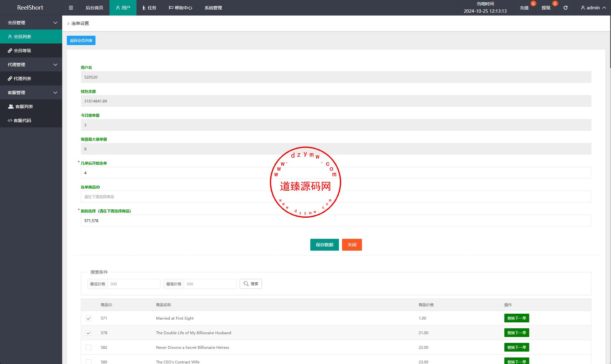Image resolution: width=611 pixels, height=364 pixels.
Task: Focus the 最低价格 minimum price input
Action: (134, 284)
